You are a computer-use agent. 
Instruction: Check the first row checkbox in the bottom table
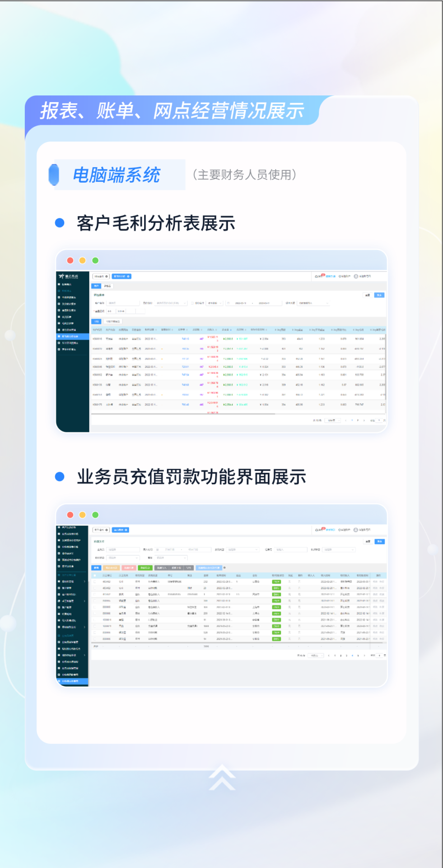(95, 582)
